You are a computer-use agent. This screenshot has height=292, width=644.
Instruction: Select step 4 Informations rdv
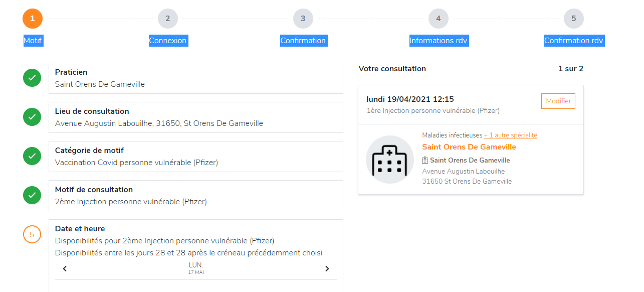(439, 19)
